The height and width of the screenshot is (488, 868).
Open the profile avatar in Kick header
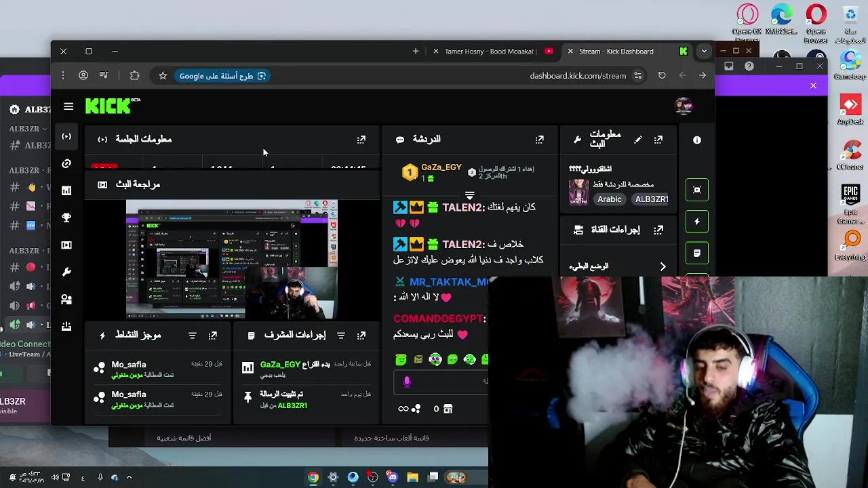point(684,106)
